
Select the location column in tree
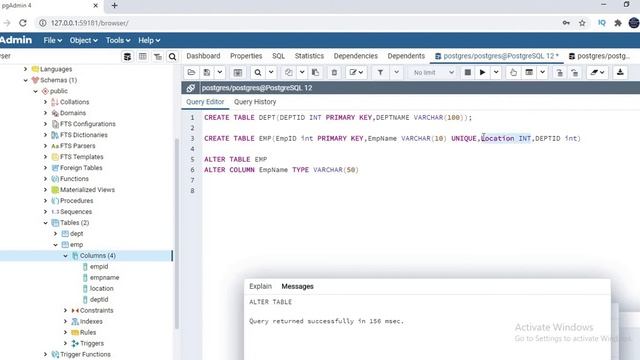tap(102, 289)
